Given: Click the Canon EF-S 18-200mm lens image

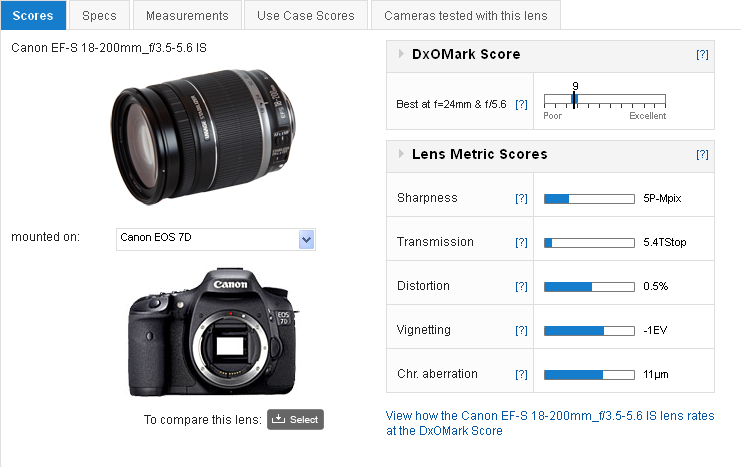Looking at the screenshot, I should 203,137.
